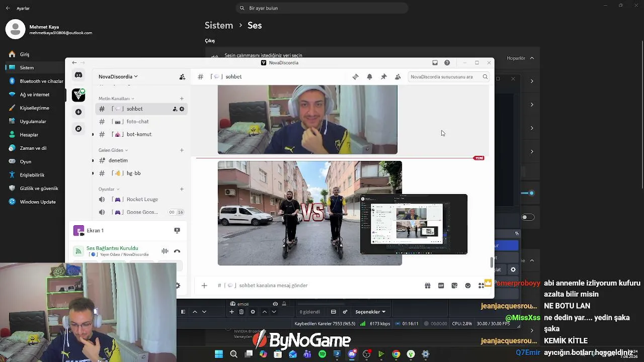The image size is (644, 362).
Task: Toggle the switch in Windows Settings sound panel
Action: coord(528,217)
